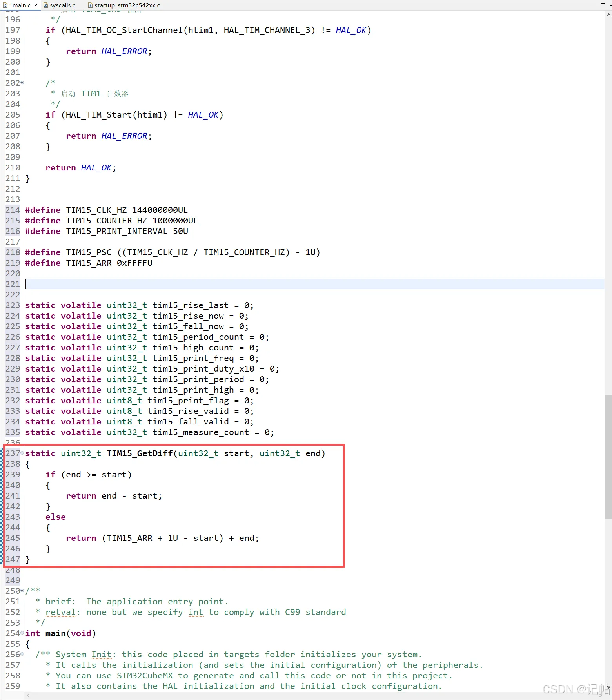This screenshot has width=612, height=700.
Task: Click tim15_print_period variable
Action: pyautogui.click(x=198, y=379)
